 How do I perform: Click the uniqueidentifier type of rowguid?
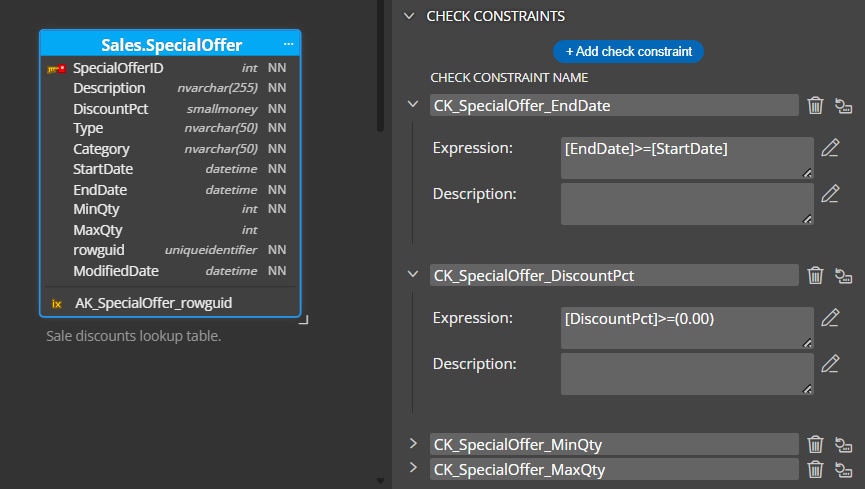(211, 250)
